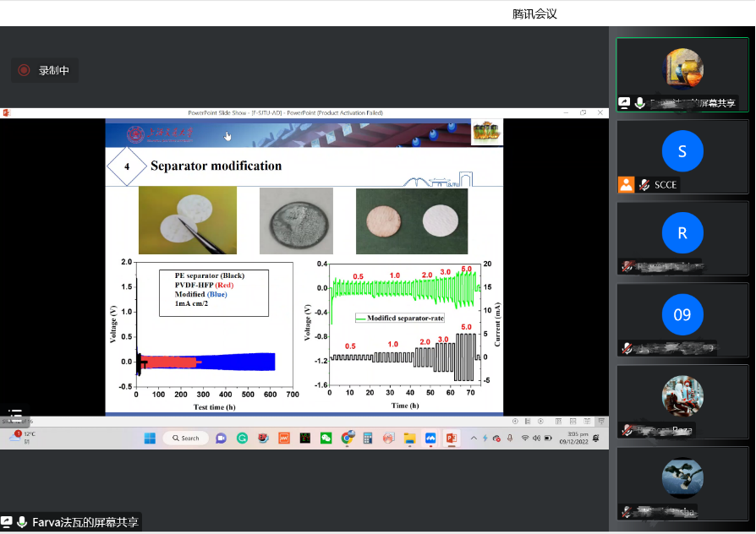Open the weather widget showing 12°C
756x534 pixels.
24,437
